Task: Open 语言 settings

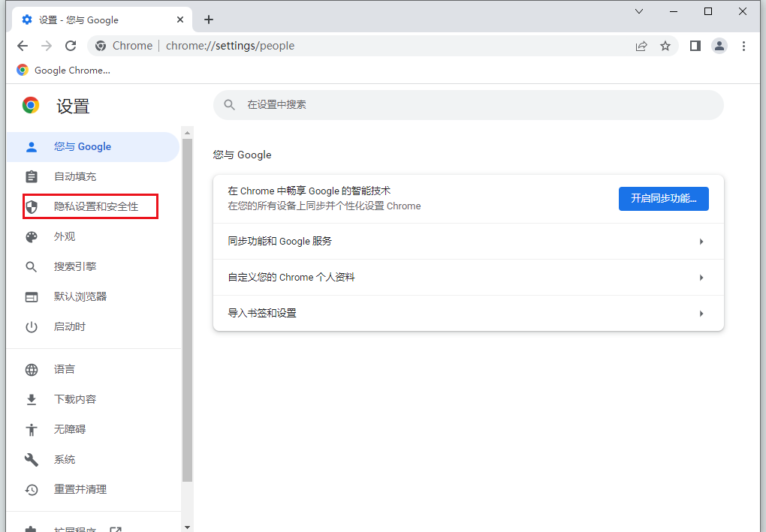Action: pyautogui.click(x=93, y=369)
